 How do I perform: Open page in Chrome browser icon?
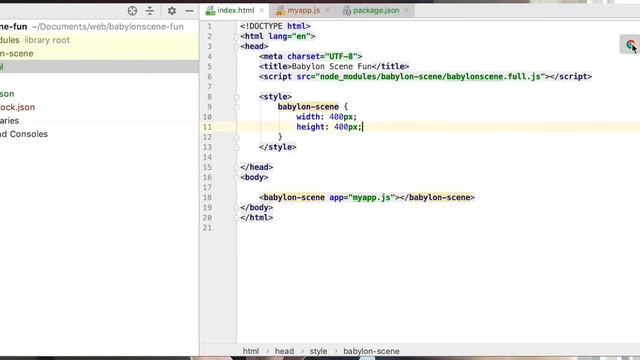631,44
